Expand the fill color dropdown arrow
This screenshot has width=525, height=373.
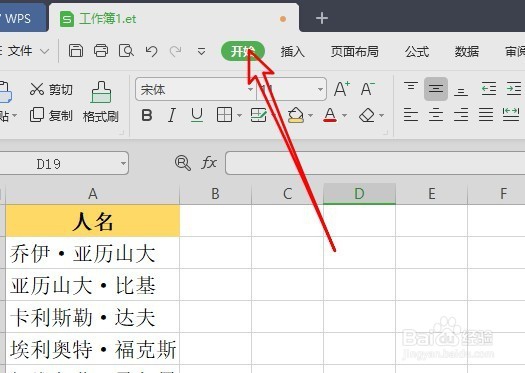pos(310,116)
